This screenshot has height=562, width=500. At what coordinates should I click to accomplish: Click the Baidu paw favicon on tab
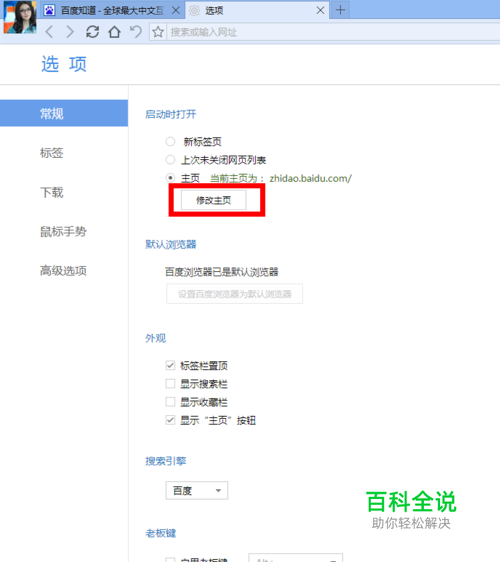tap(49, 10)
